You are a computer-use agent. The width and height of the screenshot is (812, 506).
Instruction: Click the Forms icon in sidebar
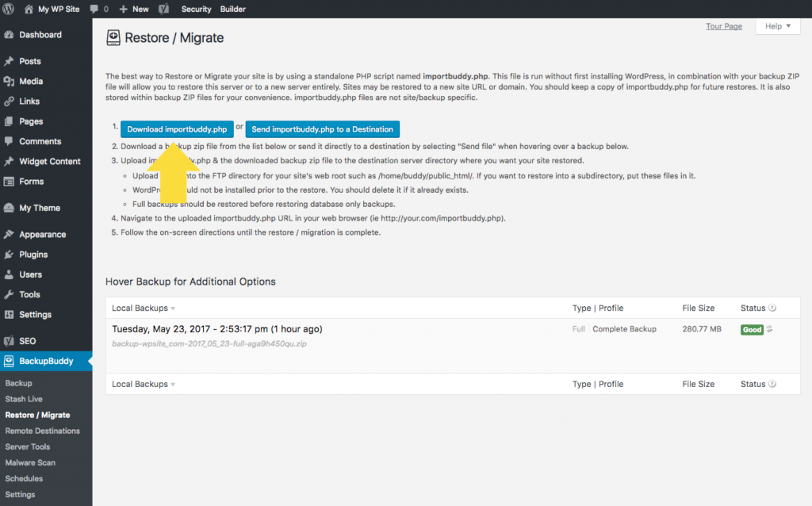tap(9, 182)
